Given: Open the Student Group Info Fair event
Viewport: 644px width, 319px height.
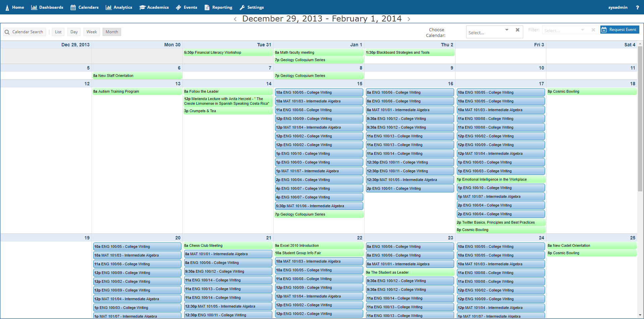Looking at the screenshot, I should (x=319, y=253).
